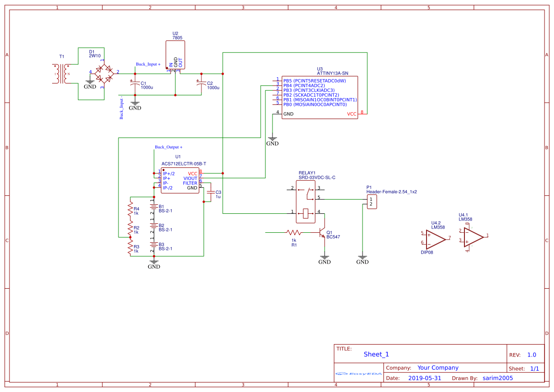Click the PB1 (MISOAIN1OC0BINT0PCINT1) pin label
Screen dimensions: 554x392
tap(320, 100)
